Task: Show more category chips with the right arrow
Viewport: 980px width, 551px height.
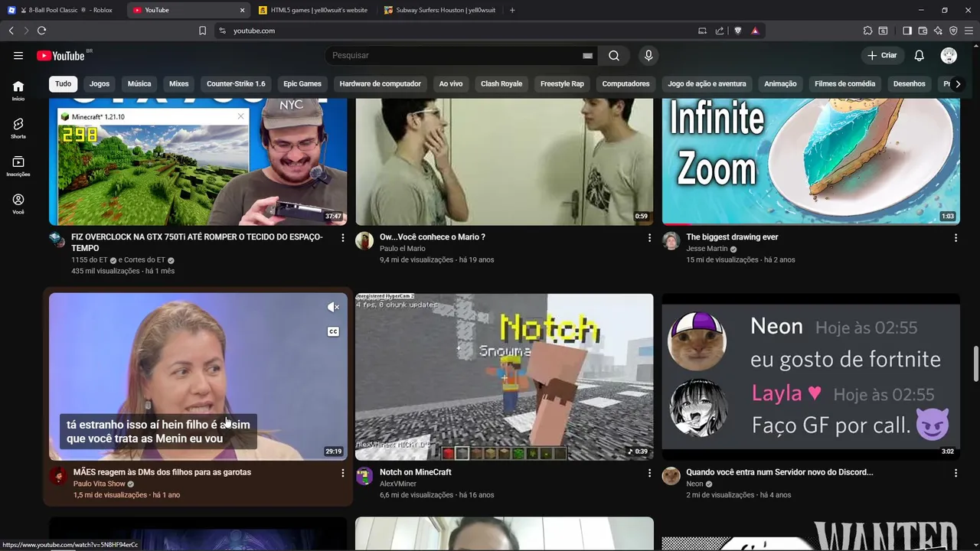Action: point(957,84)
